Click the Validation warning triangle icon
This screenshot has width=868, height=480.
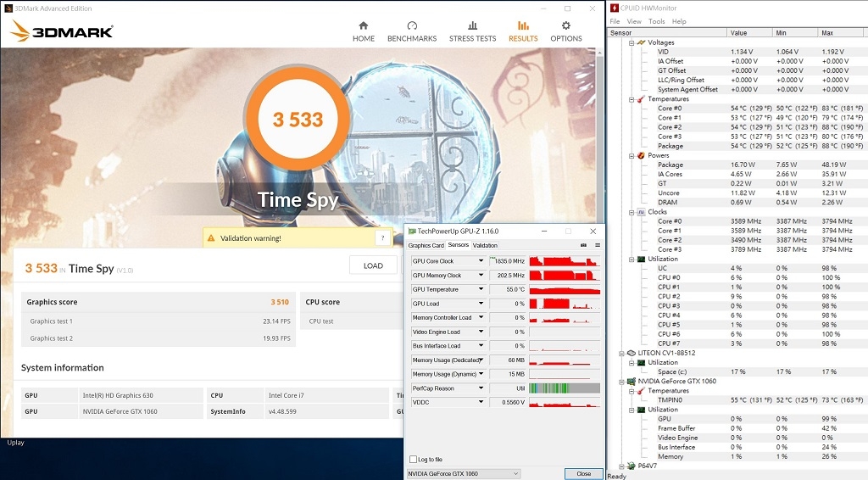click(x=211, y=238)
